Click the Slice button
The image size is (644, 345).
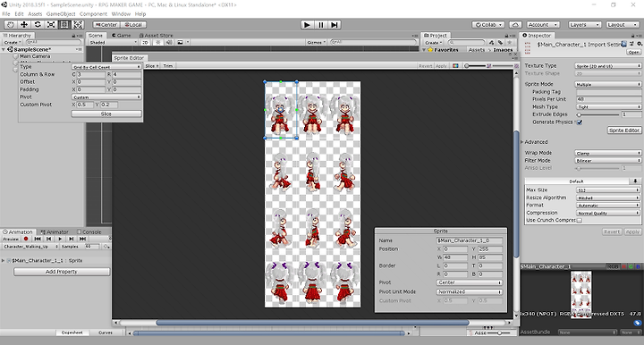tap(106, 114)
